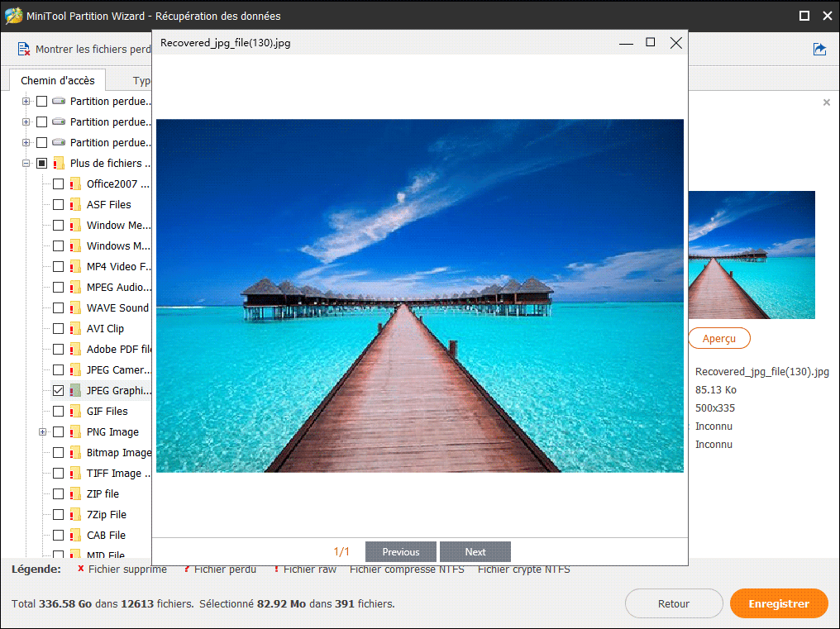
Task: Expand the second Partition perdue node
Action: [26, 122]
